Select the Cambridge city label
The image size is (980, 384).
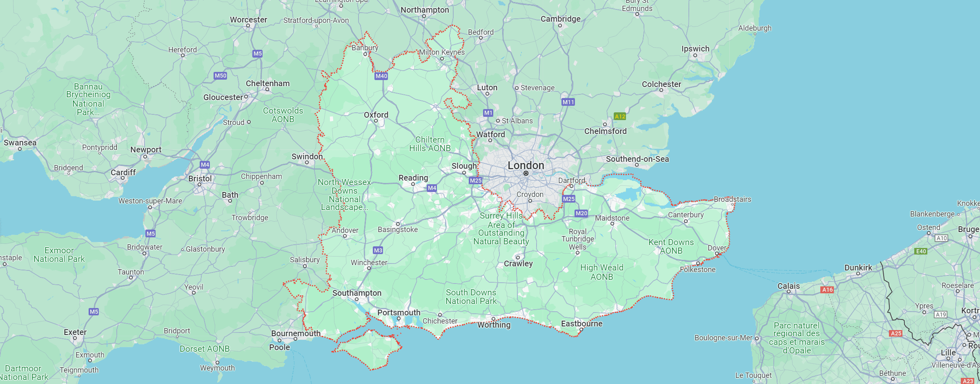tap(561, 19)
